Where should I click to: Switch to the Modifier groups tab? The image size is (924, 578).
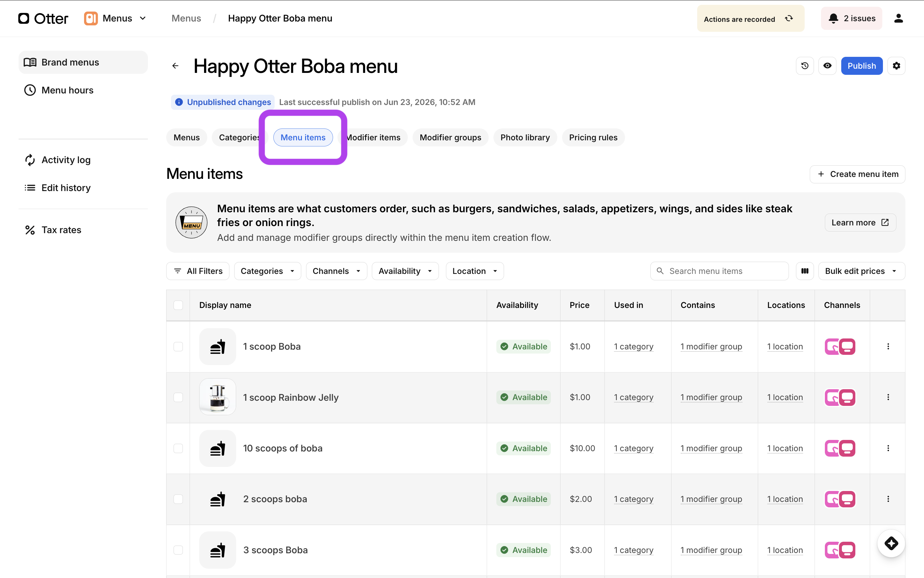450,138
